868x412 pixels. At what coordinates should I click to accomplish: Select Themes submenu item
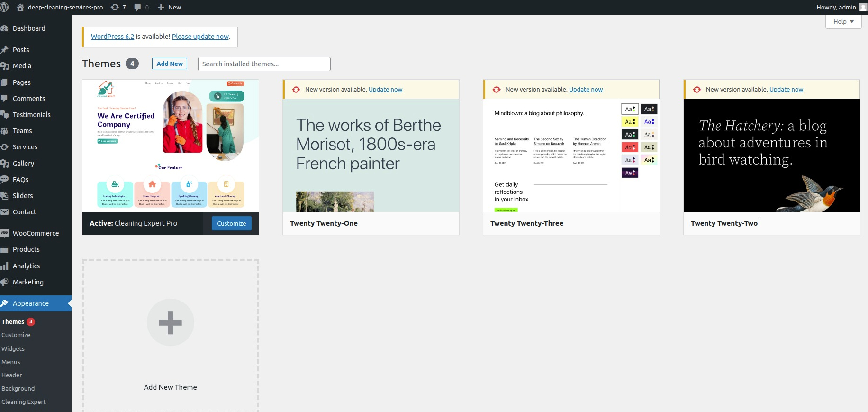[13, 322]
